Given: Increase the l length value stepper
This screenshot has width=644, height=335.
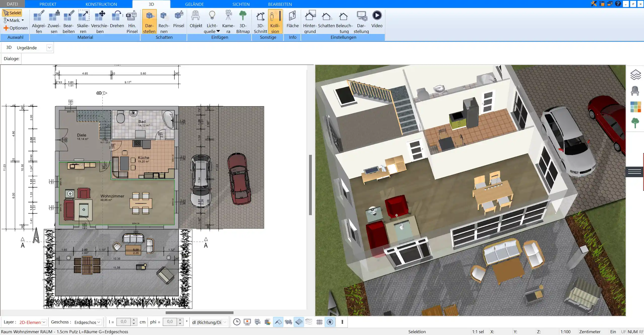Looking at the screenshot, I should click(x=134, y=320).
